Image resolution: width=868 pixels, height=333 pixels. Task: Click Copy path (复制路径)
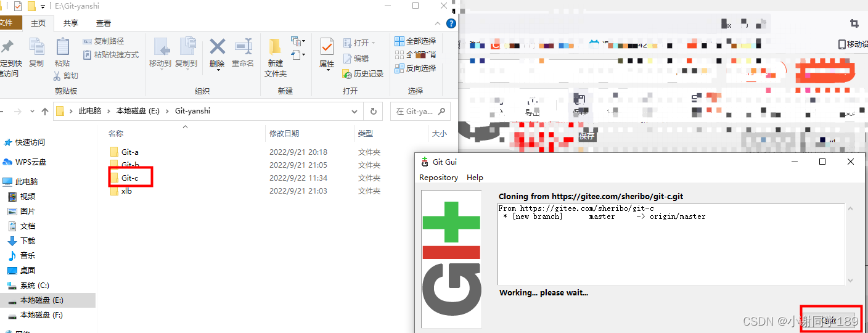point(103,41)
